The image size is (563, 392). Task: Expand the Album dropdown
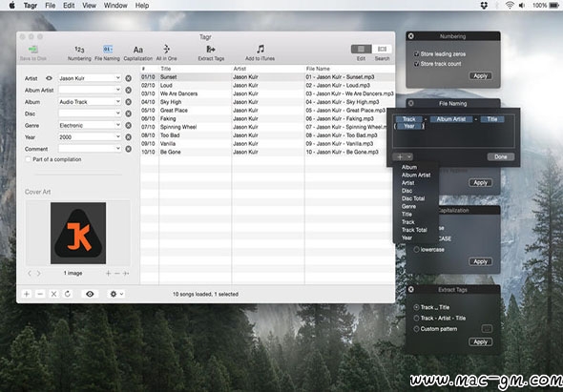coord(117,102)
